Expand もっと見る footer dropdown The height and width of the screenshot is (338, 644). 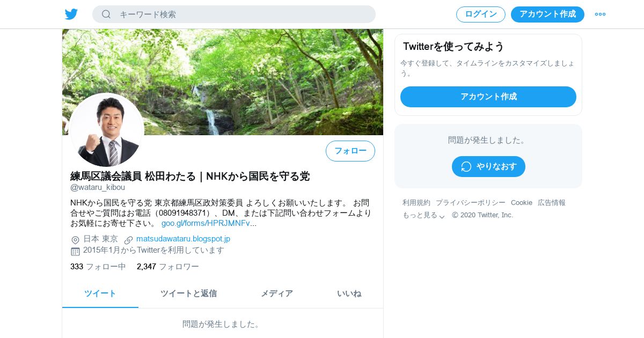point(423,215)
